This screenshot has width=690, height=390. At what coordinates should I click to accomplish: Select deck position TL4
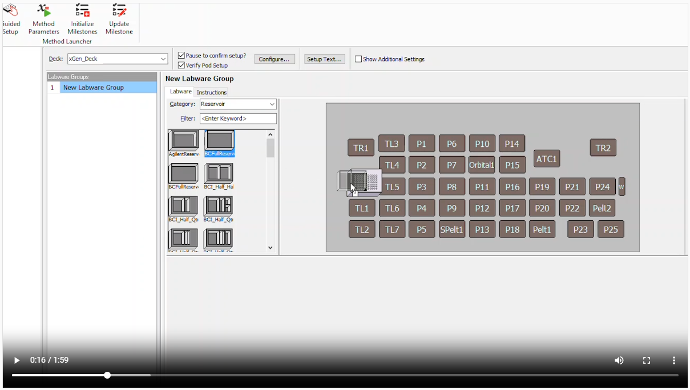392,165
